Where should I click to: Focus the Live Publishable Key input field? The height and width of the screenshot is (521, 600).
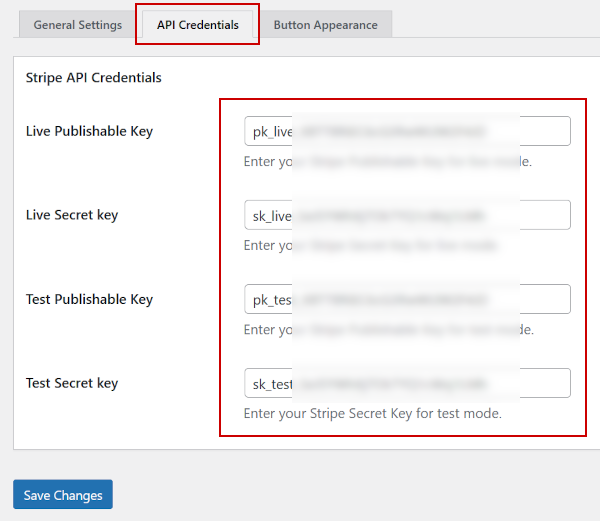(407, 132)
